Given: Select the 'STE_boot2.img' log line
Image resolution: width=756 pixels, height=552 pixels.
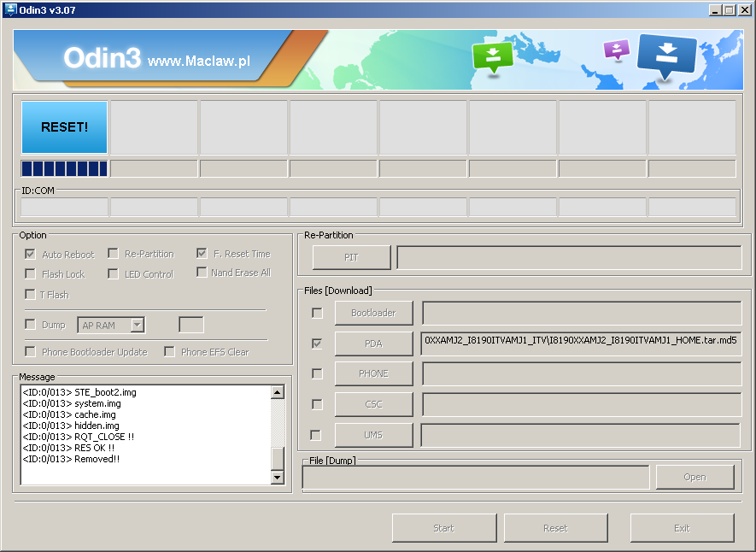Looking at the screenshot, I should click(79, 392).
